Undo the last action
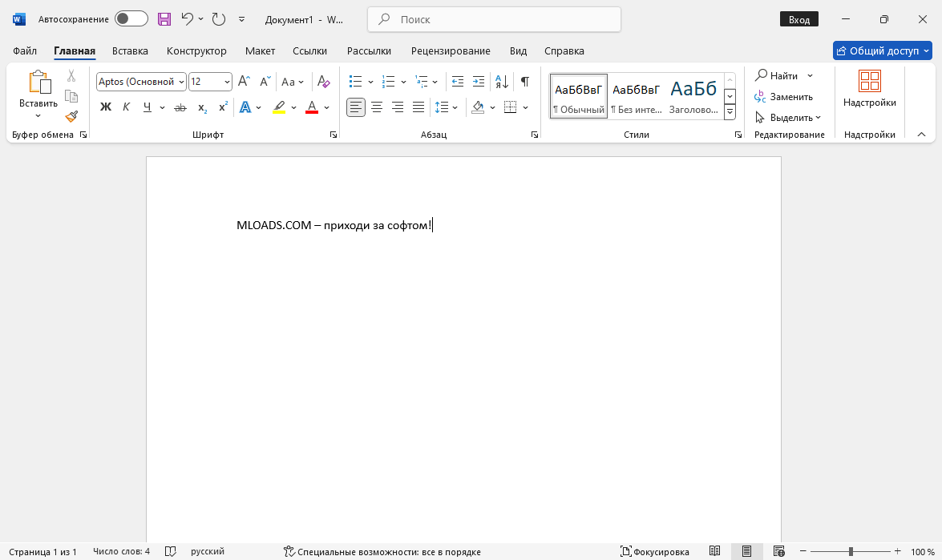 tap(188, 19)
